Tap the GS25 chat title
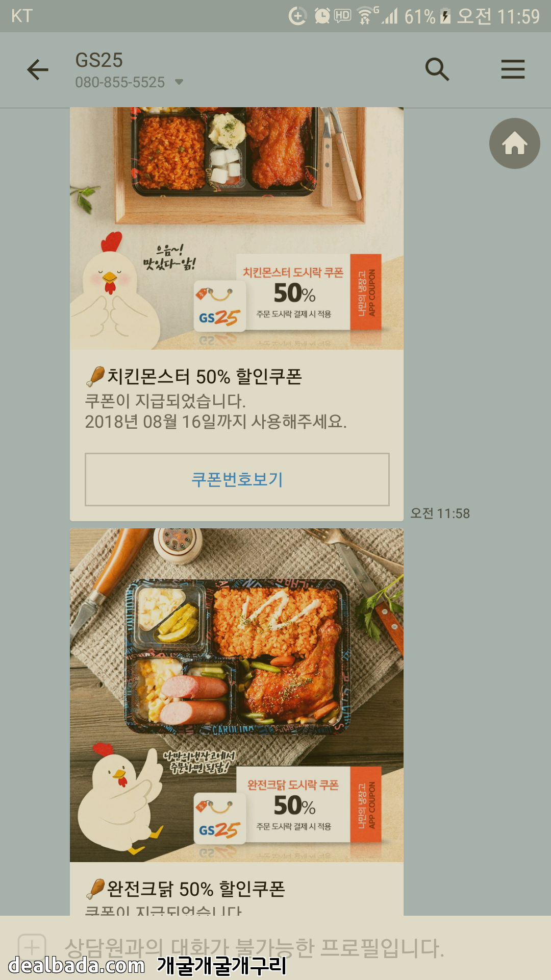551x980 pixels. pyautogui.click(x=99, y=60)
